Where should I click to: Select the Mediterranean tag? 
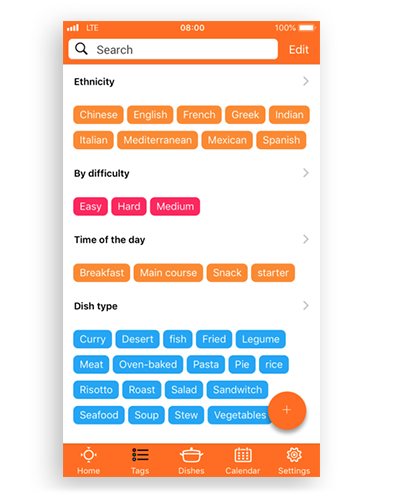coord(157,140)
